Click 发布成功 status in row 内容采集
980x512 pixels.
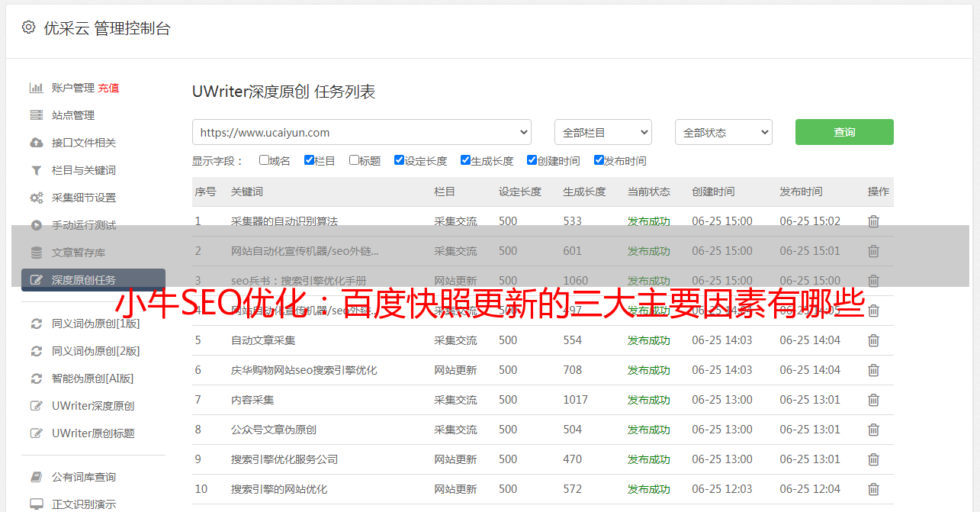[x=649, y=400]
